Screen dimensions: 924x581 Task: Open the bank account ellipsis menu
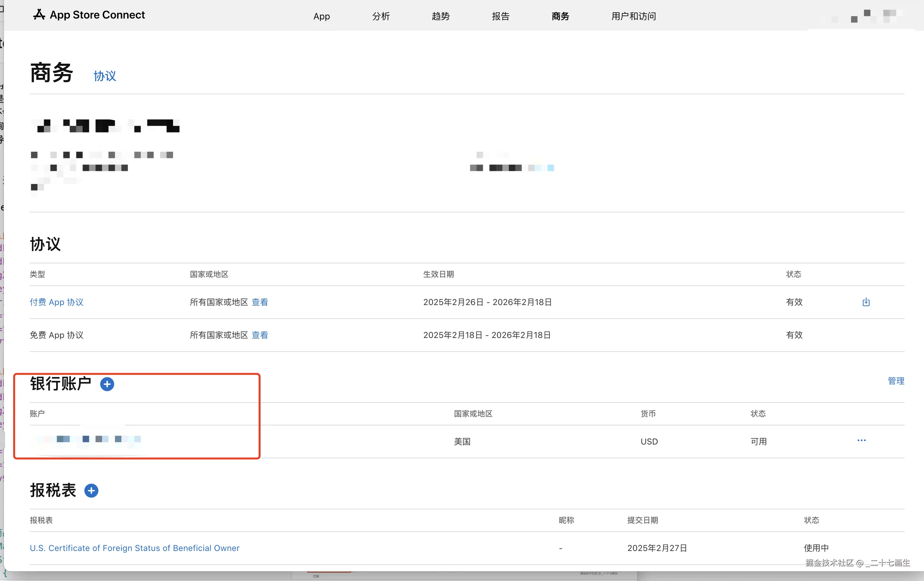[x=861, y=441]
